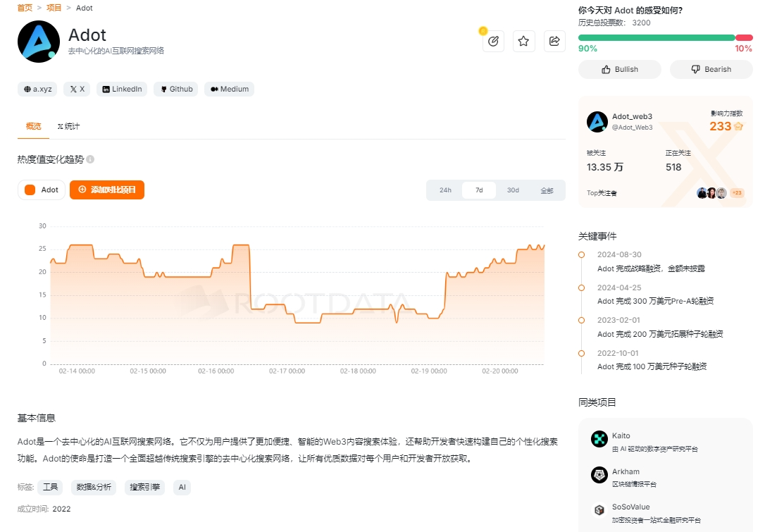This screenshot has width=765, height=532.
Task: Open the a.xyz website link
Action: (37, 89)
